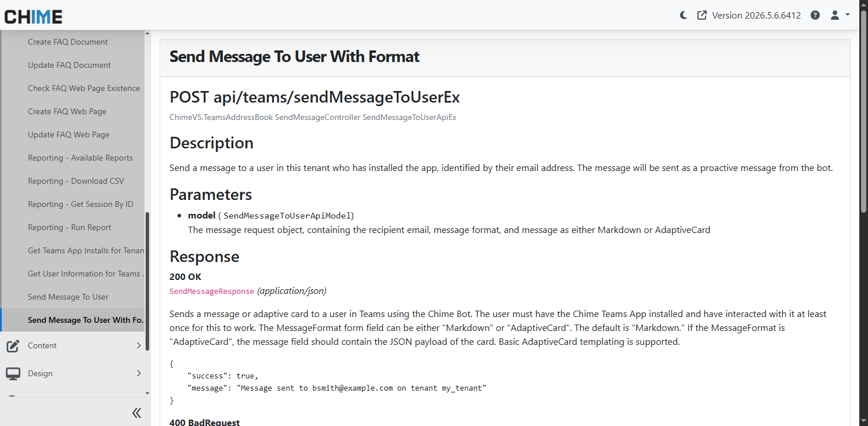The image size is (868, 426).
Task: Click the Parameters section heading
Action: [211, 194]
